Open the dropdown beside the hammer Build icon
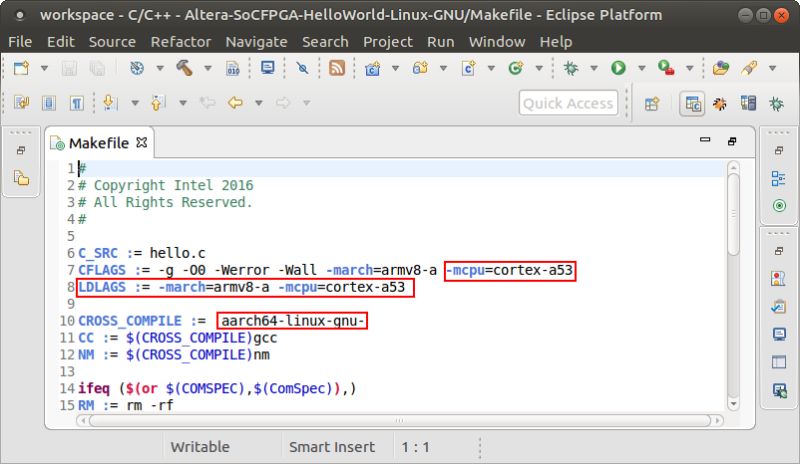The image size is (800, 464). tap(208, 68)
